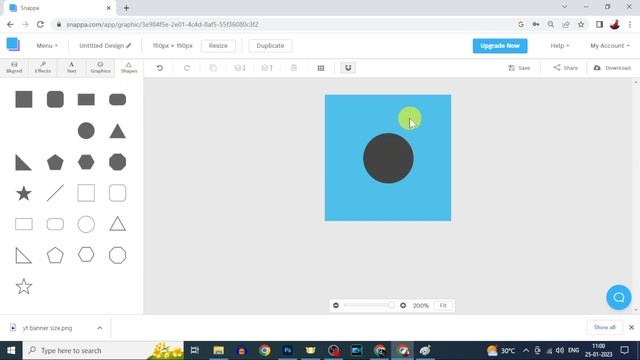Rename the Untitled Design title

[105, 46]
